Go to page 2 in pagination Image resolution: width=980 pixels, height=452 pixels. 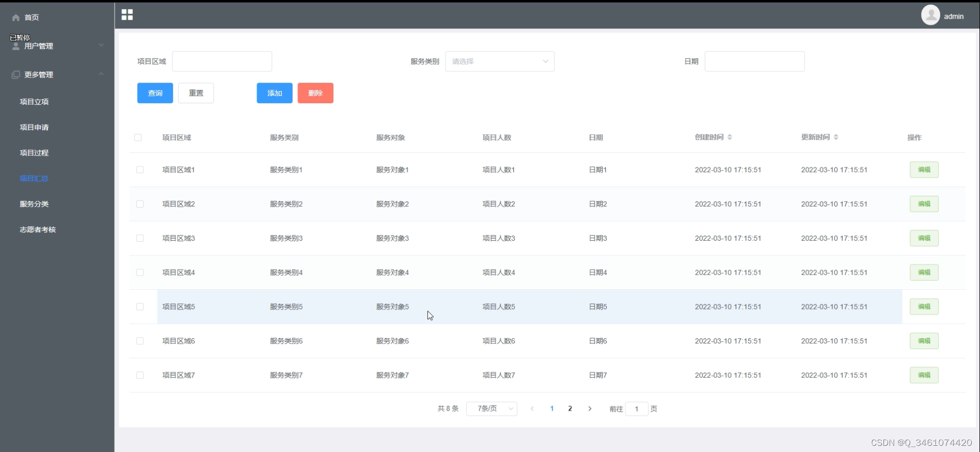(x=570, y=409)
